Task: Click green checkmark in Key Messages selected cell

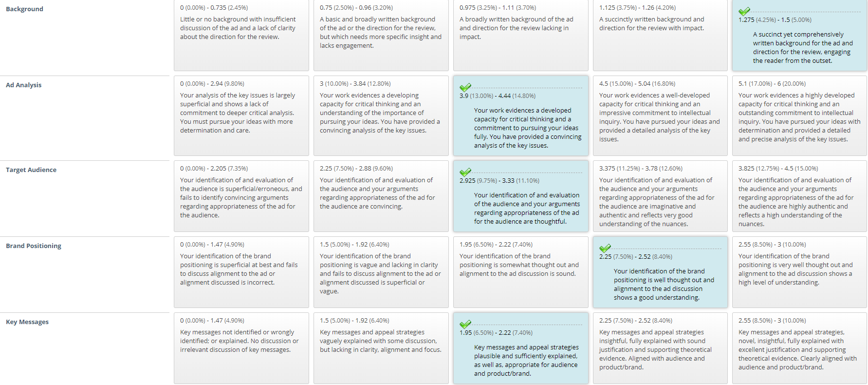Action: pos(465,324)
